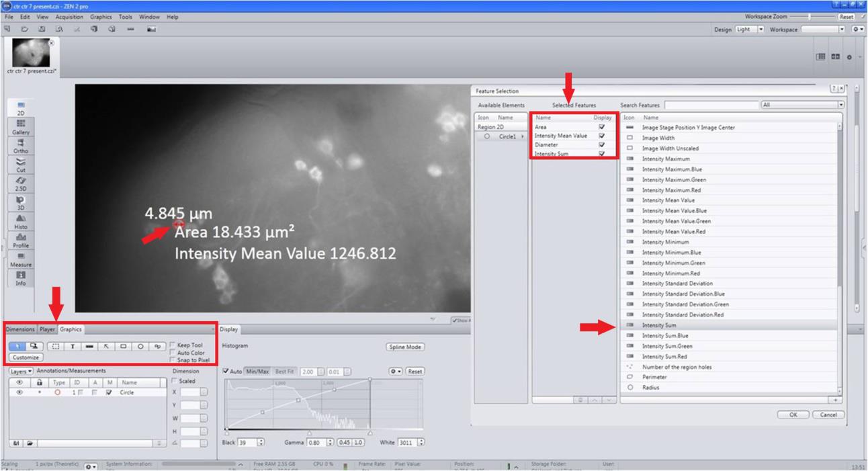Viewport: 868px width, 471px height.
Task: Open the Layers dropdown
Action: coord(21,371)
